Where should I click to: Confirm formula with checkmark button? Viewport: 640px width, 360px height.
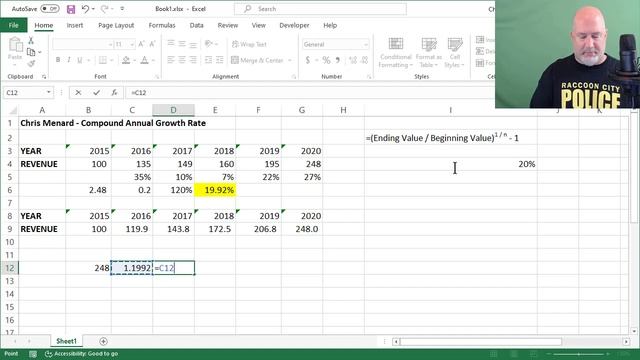click(96, 93)
